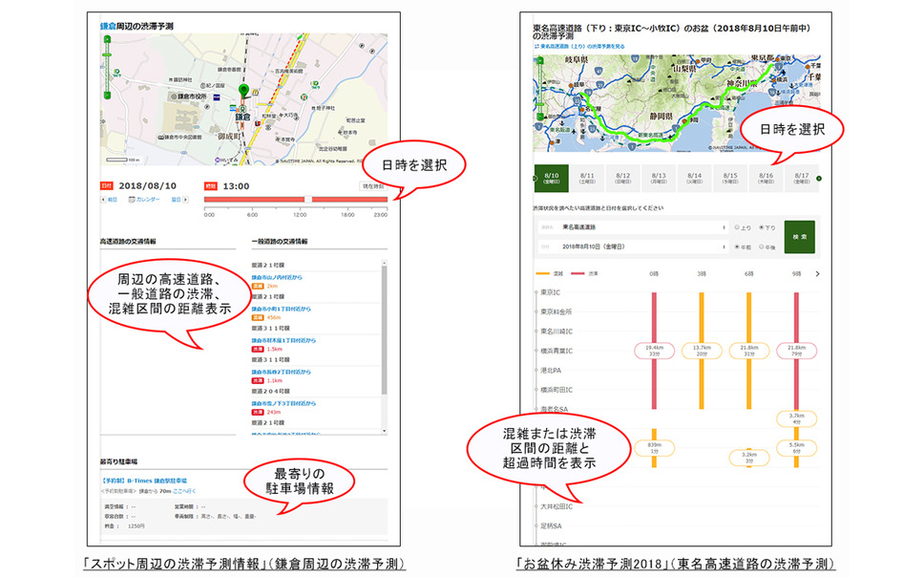Image resolution: width=924 pixels, height=578 pixels.
Task: Click the right chevron to show later hours
Action: click(816, 273)
